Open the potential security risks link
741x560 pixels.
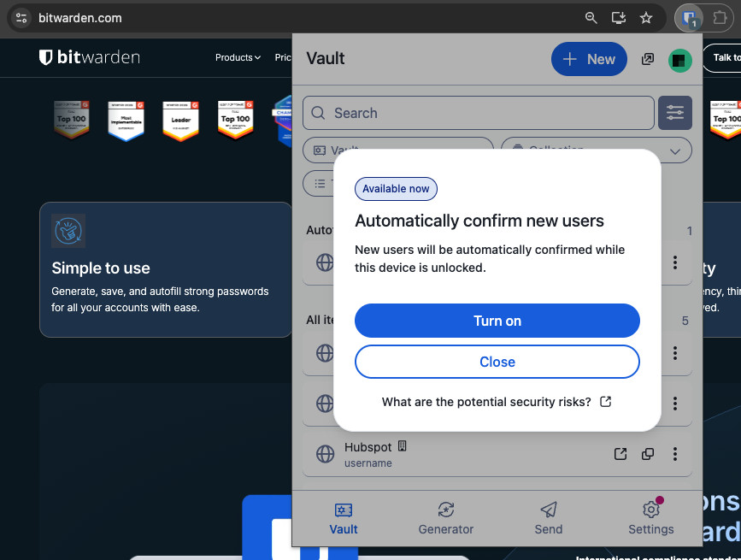click(x=496, y=402)
